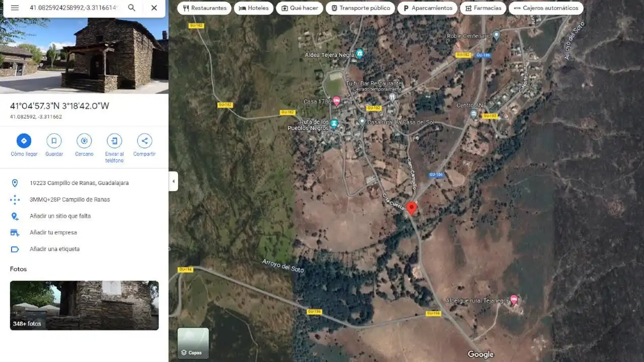
Task: Open the 348+ fotos thumbnail
Action: coord(84,305)
